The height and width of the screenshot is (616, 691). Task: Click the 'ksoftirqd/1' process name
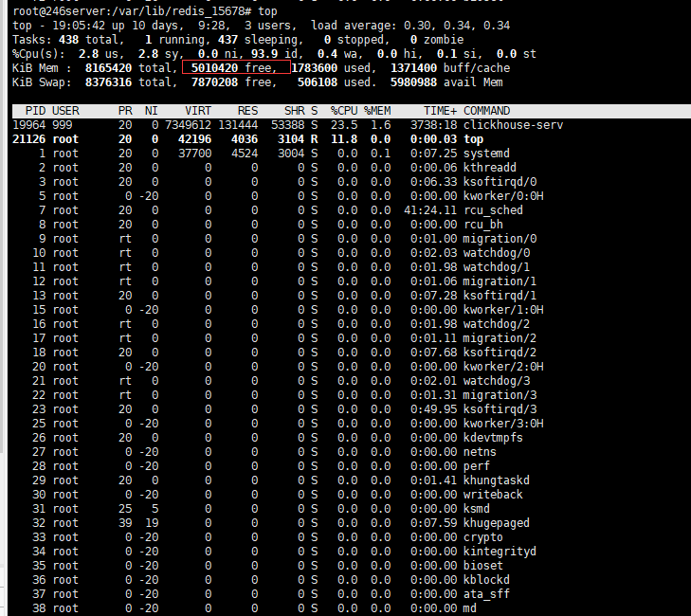[x=500, y=296]
